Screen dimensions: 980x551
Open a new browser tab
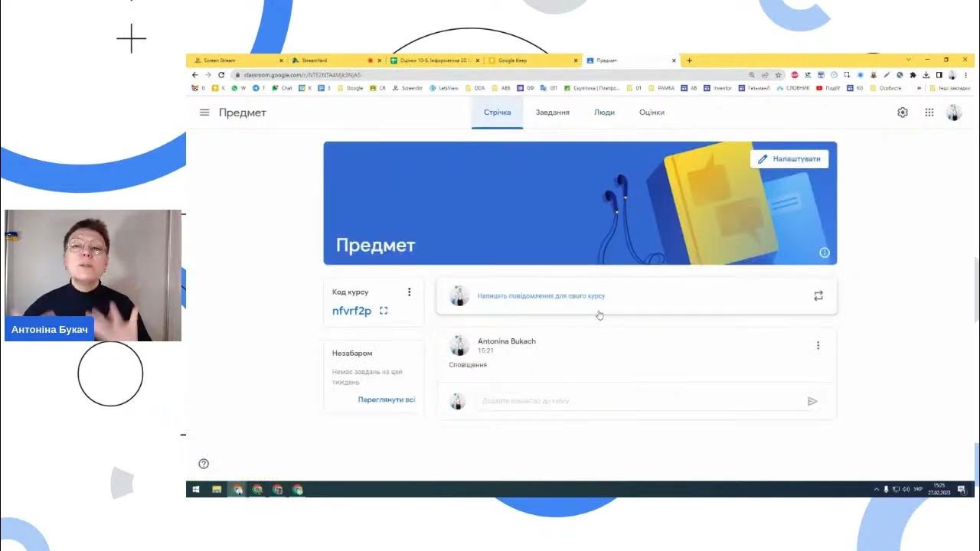[x=689, y=60]
